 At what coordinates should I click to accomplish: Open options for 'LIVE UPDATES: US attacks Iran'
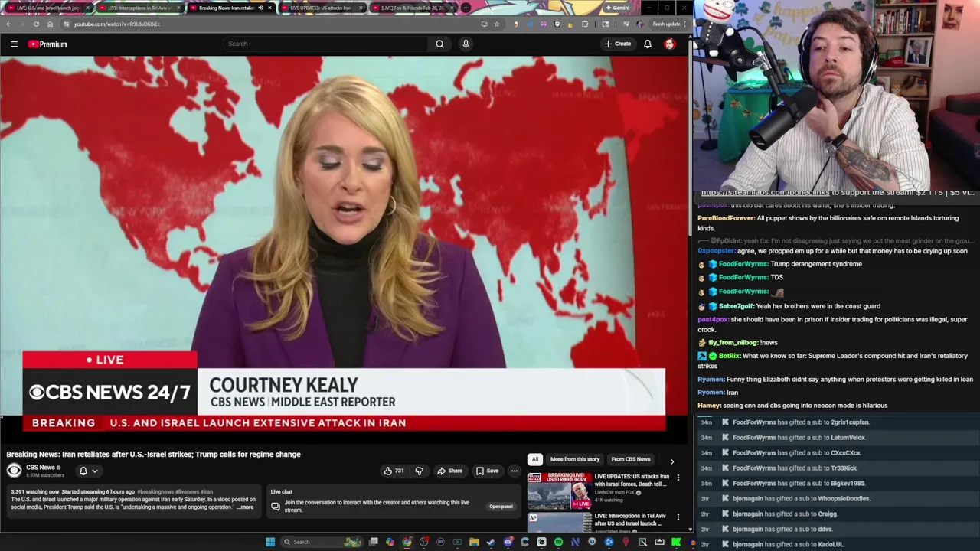pos(678,478)
